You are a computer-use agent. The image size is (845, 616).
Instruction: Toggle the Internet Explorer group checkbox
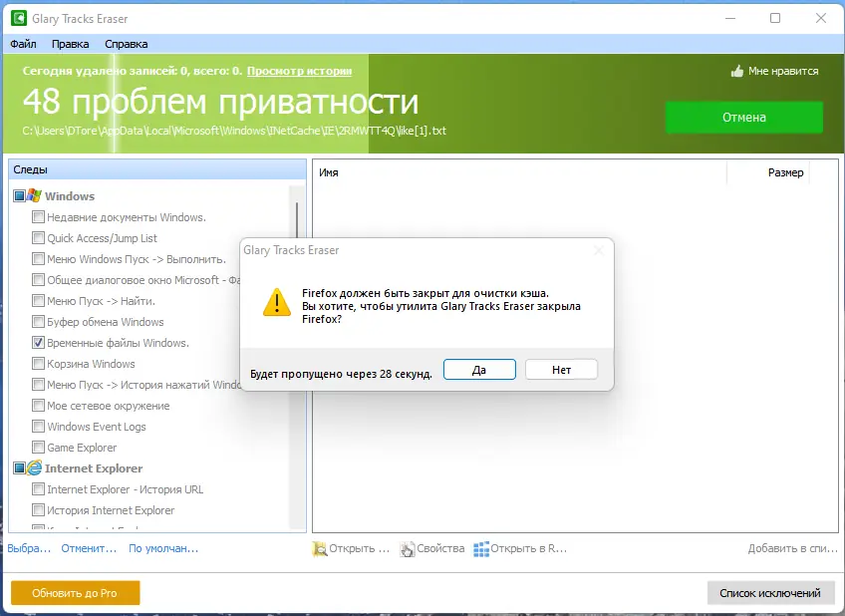click(19, 467)
